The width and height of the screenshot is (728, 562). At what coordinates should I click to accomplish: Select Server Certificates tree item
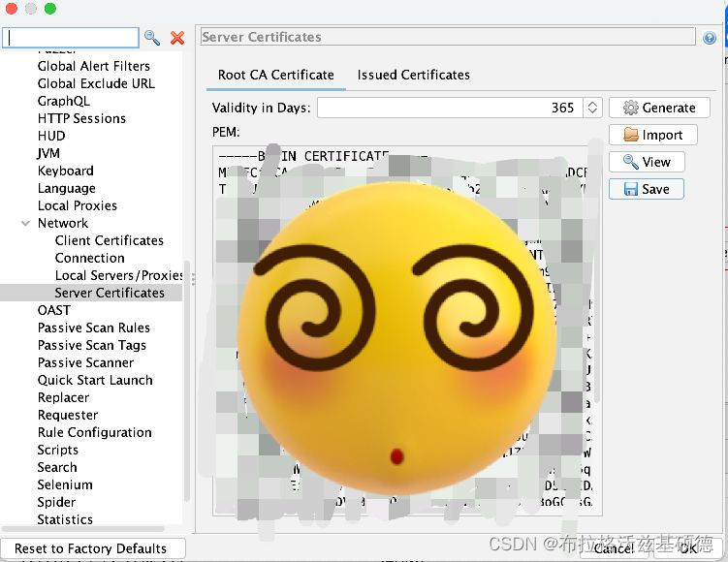110,293
